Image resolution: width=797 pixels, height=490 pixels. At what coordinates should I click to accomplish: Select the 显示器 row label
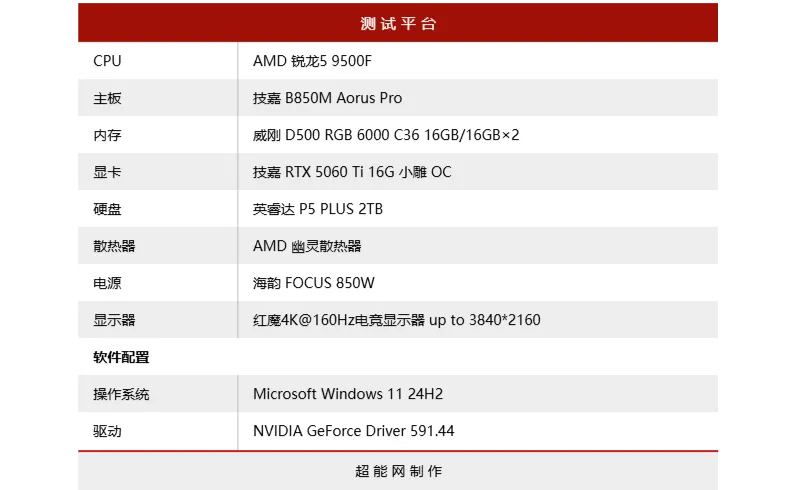(114, 320)
